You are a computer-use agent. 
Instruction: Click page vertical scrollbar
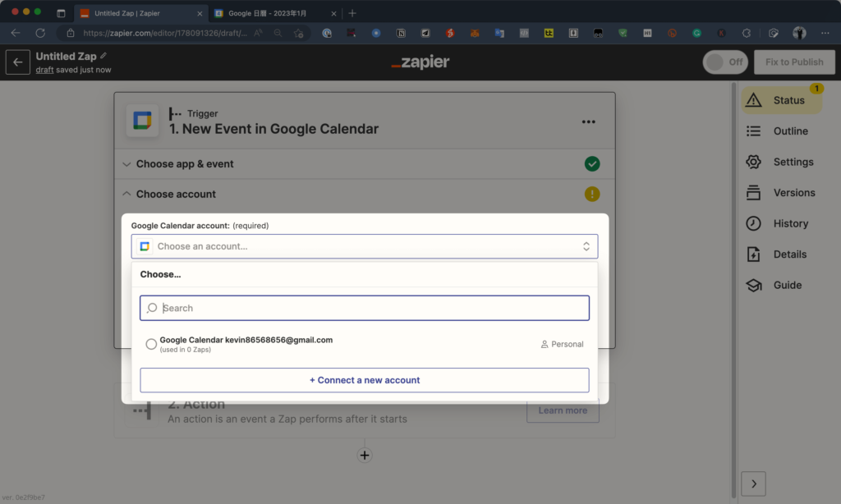[x=733, y=290]
